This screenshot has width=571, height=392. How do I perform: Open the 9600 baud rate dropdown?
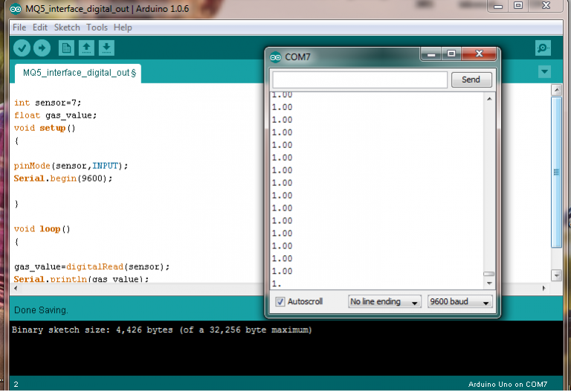(460, 302)
